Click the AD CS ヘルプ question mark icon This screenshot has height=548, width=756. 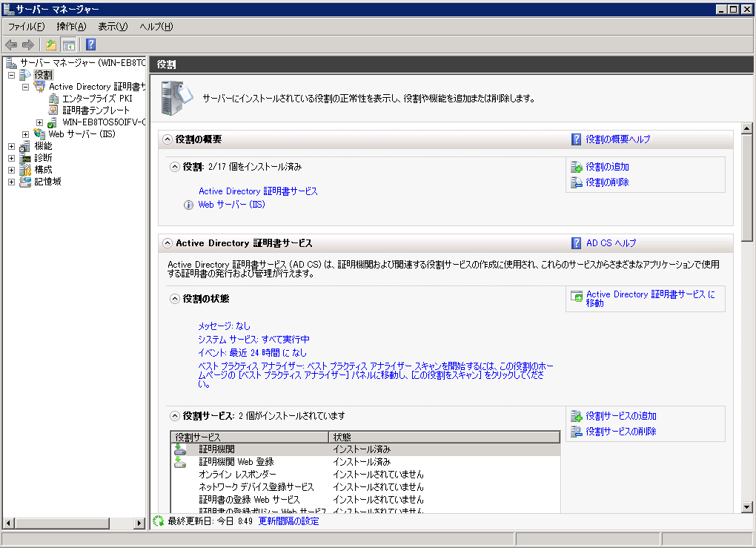click(576, 243)
